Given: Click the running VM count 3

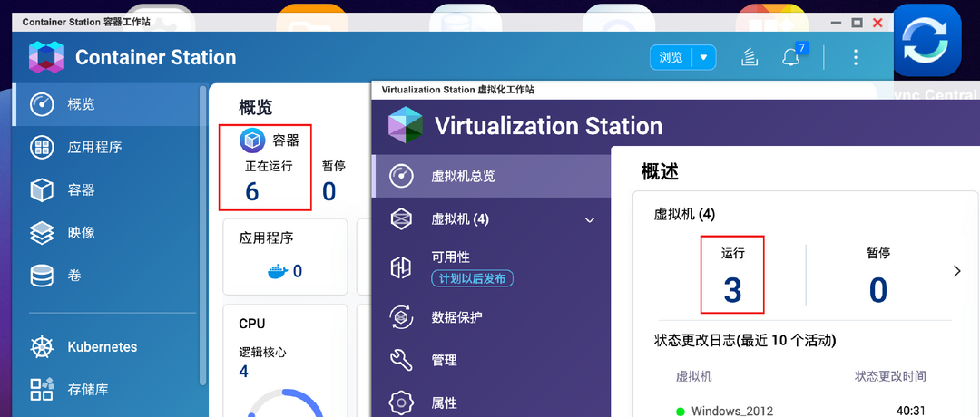Looking at the screenshot, I should 732,290.
